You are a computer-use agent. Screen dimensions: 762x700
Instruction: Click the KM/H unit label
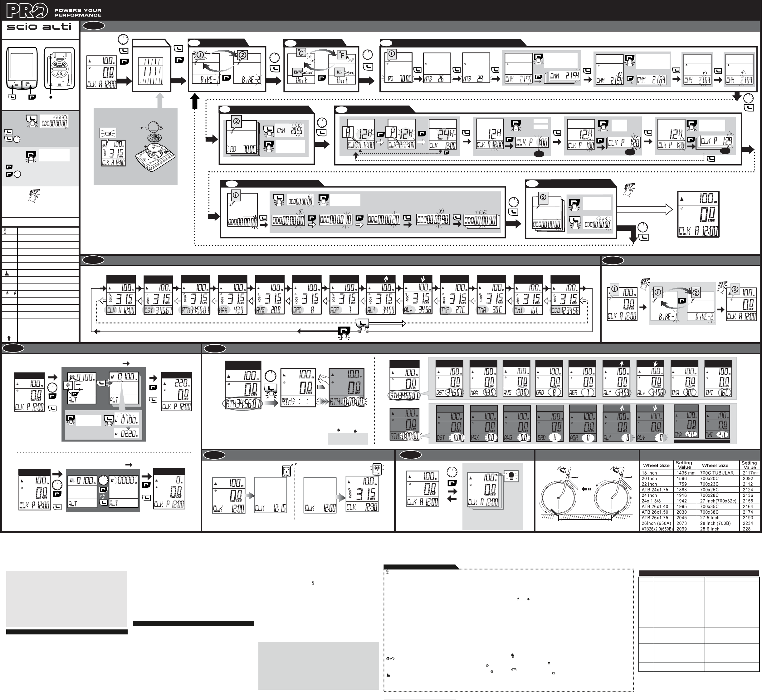pyautogui.click(x=298, y=72)
